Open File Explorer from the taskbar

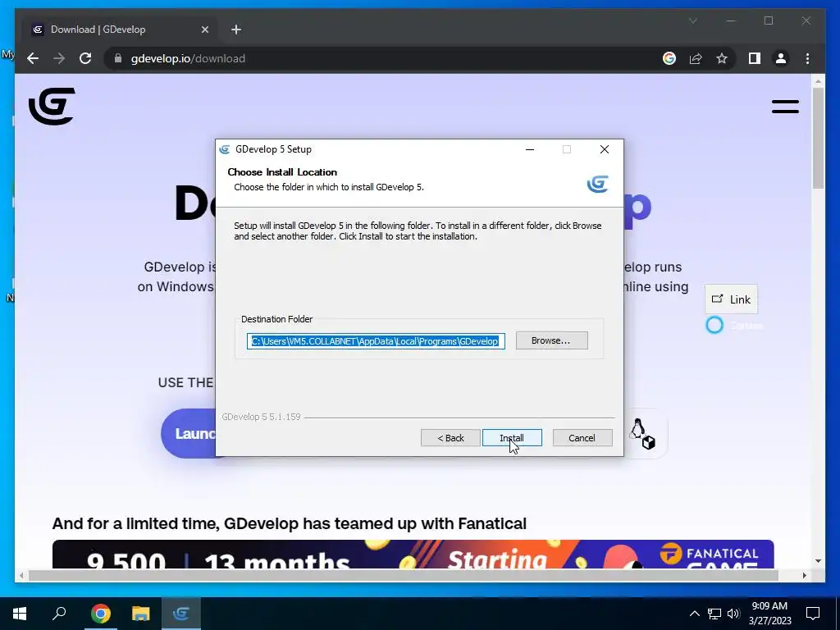coord(141,614)
